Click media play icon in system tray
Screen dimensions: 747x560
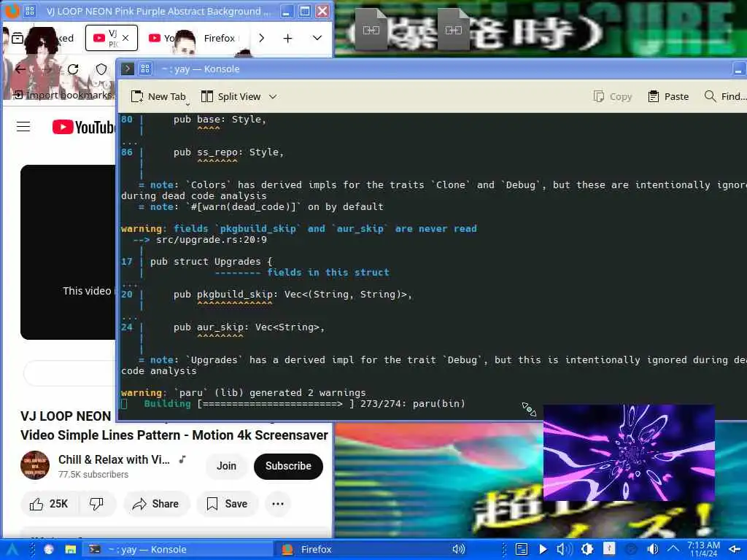pyautogui.click(x=543, y=550)
